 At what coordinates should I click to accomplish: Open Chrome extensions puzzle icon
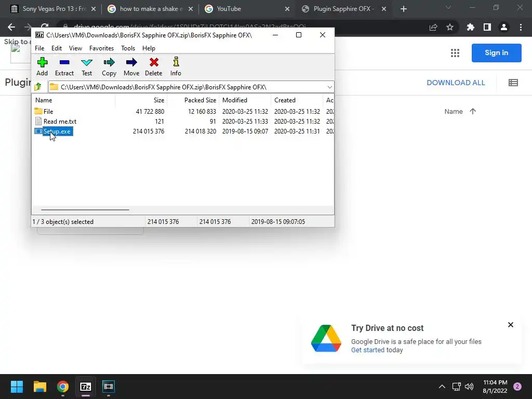[471, 27]
